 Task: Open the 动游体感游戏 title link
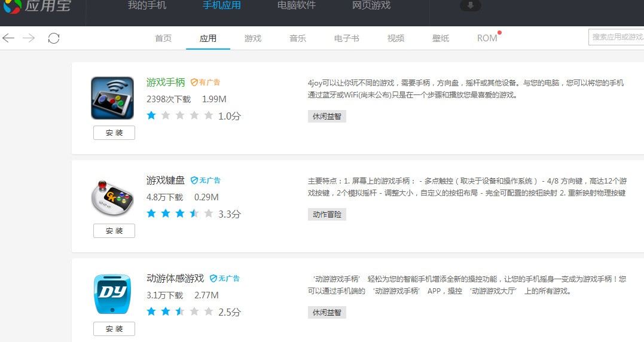[175, 279]
